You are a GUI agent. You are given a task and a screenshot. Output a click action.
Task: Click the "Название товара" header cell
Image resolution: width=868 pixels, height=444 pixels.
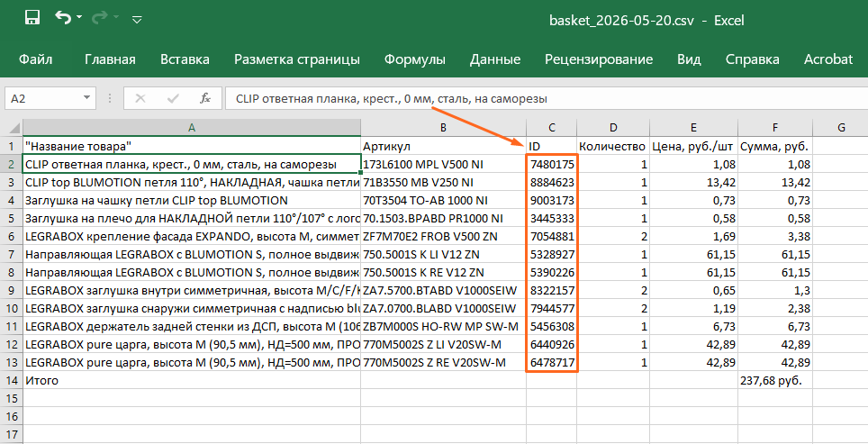[192, 146]
